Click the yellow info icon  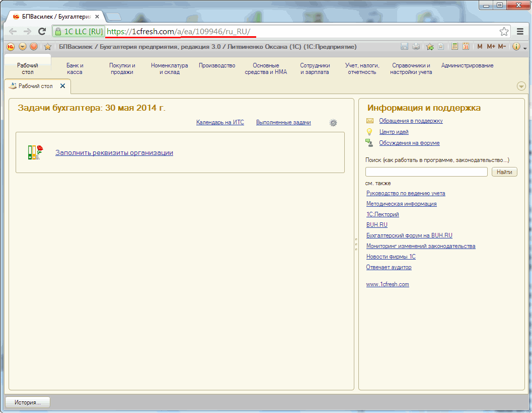click(x=516, y=47)
